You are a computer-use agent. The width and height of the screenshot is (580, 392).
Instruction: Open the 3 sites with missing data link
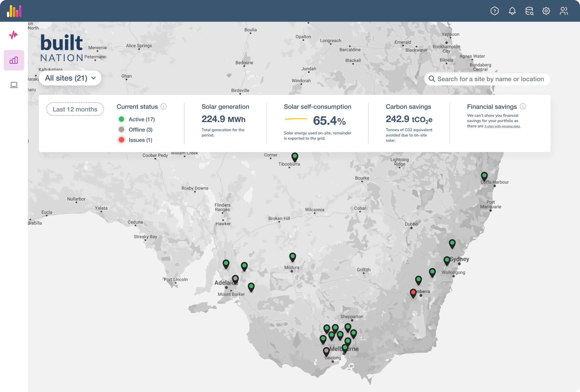click(x=502, y=126)
